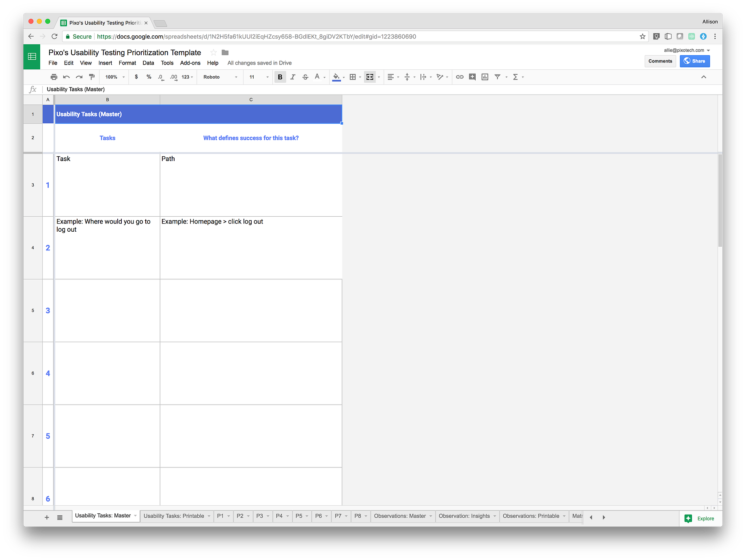Open the font family dropdown showing Roboto
Viewport: 746px width, 560px height.
[x=219, y=77]
